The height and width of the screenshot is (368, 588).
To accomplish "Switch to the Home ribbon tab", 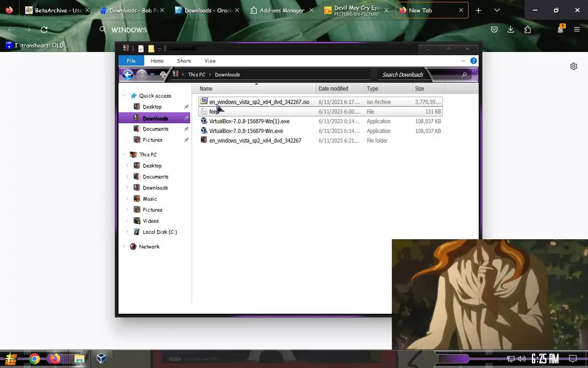I will (157, 61).
